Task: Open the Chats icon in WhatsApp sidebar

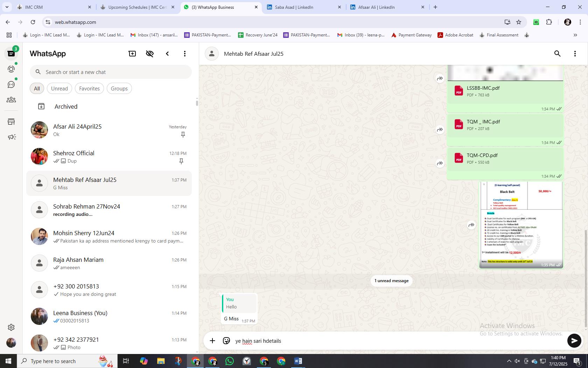Action: pos(11,54)
